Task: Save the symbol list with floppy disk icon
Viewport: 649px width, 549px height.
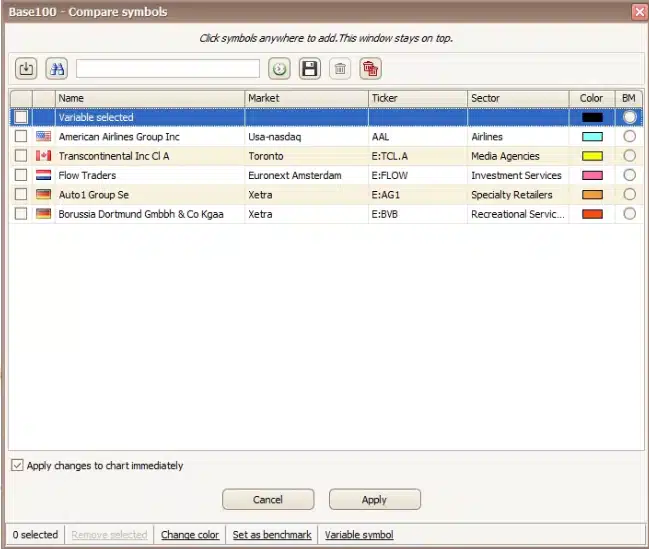Action: point(310,68)
